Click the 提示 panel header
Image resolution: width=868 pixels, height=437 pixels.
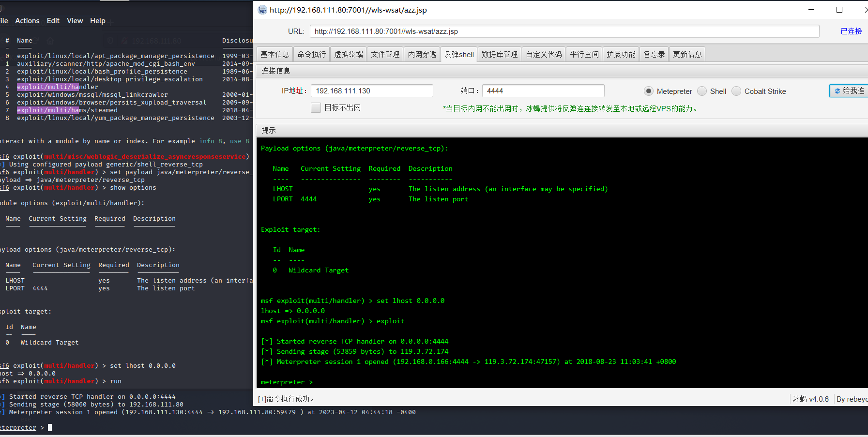click(269, 130)
